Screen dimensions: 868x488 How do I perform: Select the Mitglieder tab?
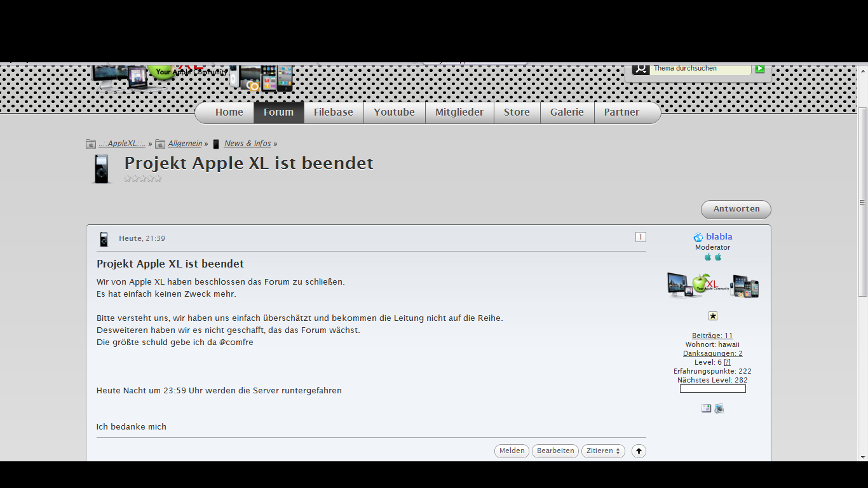coord(459,112)
